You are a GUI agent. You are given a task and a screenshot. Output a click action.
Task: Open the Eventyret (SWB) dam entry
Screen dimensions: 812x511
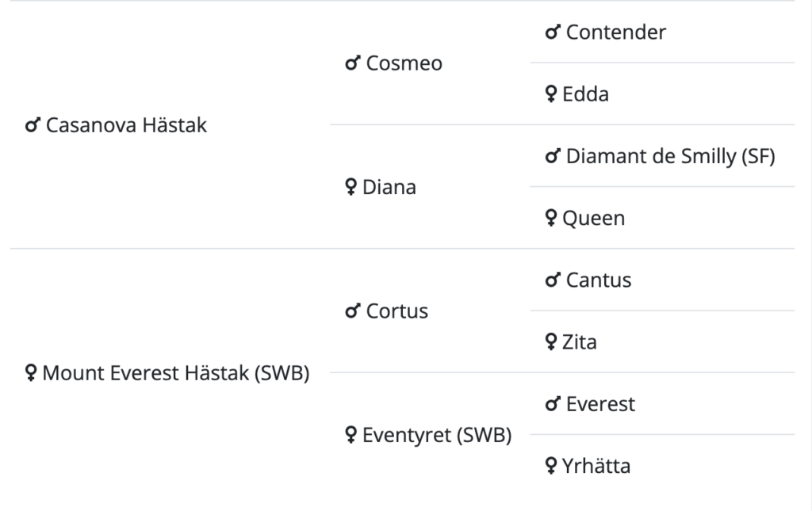pyautogui.click(x=437, y=435)
